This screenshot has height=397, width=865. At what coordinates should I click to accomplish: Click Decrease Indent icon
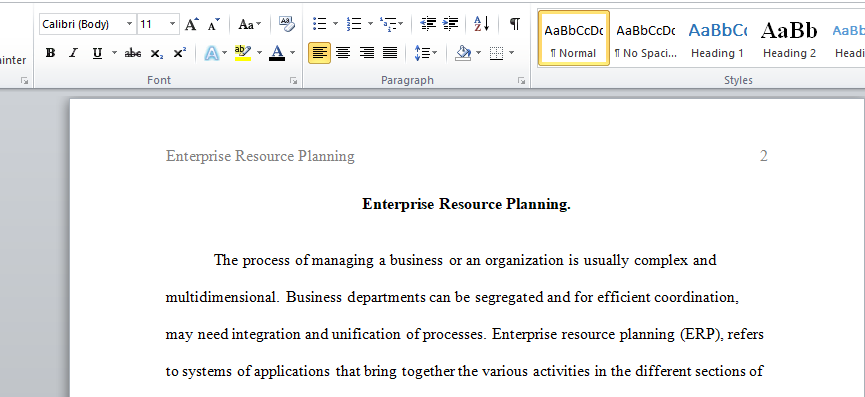pos(428,24)
